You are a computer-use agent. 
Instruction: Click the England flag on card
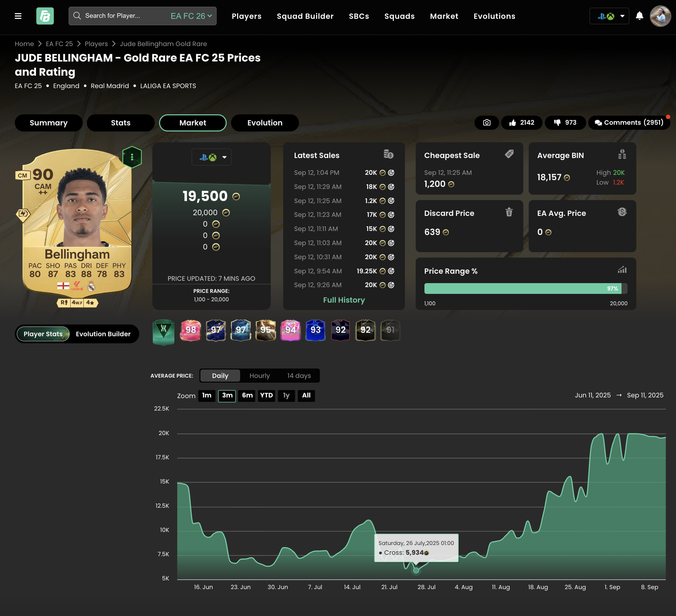63,286
